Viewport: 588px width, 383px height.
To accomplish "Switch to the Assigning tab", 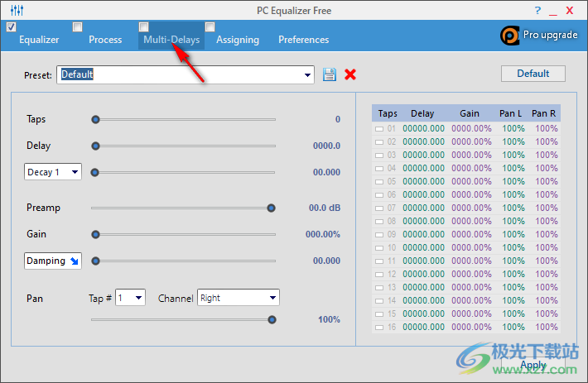I will tap(238, 40).
